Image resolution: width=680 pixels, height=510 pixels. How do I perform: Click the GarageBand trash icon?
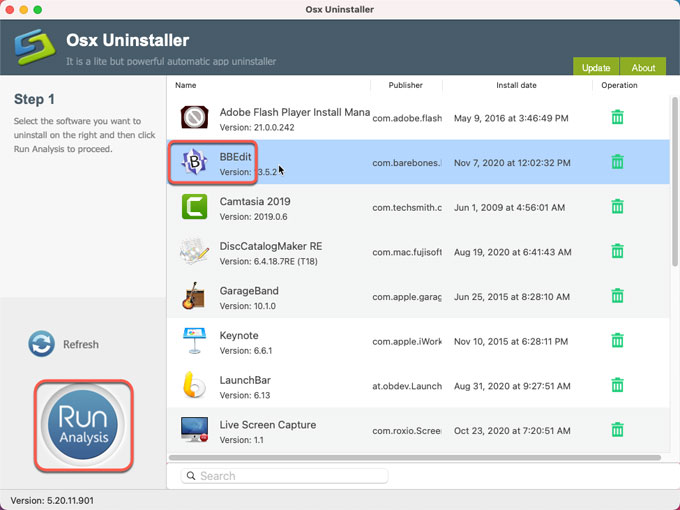pyautogui.click(x=617, y=296)
